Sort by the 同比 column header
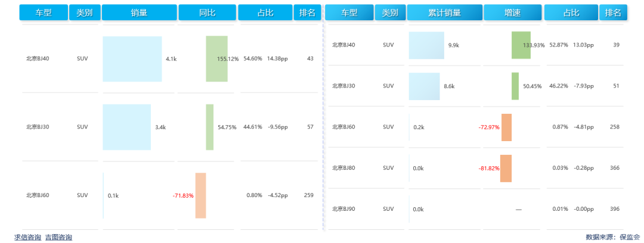This screenshot has height=243, width=644. click(207, 13)
